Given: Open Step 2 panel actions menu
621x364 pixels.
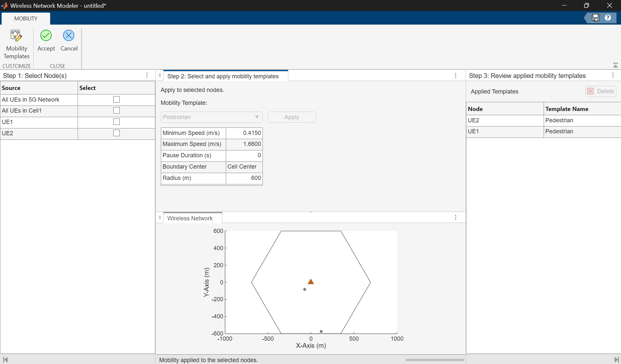Looking at the screenshot, I should point(455,76).
